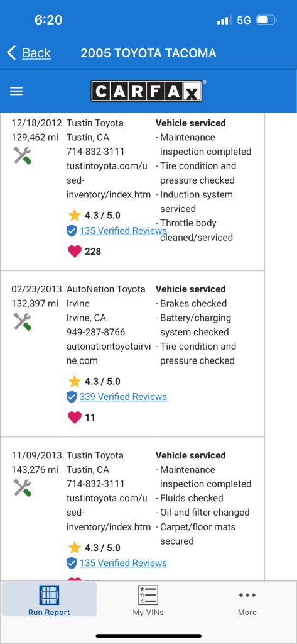Open the More tab
The height and width of the screenshot is (644, 297).
click(247, 602)
